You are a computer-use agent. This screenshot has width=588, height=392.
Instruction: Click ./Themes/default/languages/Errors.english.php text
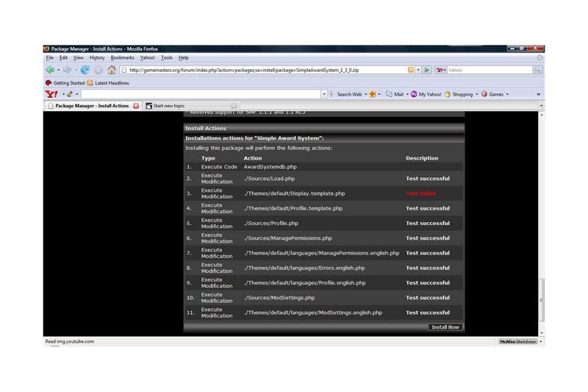[x=304, y=268]
